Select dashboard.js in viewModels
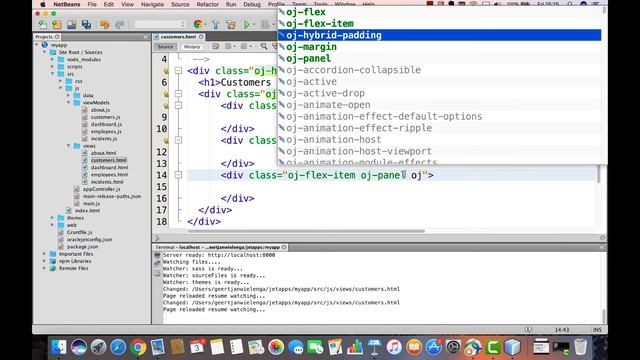This screenshot has width=640, height=360. [x=106, y=124]
